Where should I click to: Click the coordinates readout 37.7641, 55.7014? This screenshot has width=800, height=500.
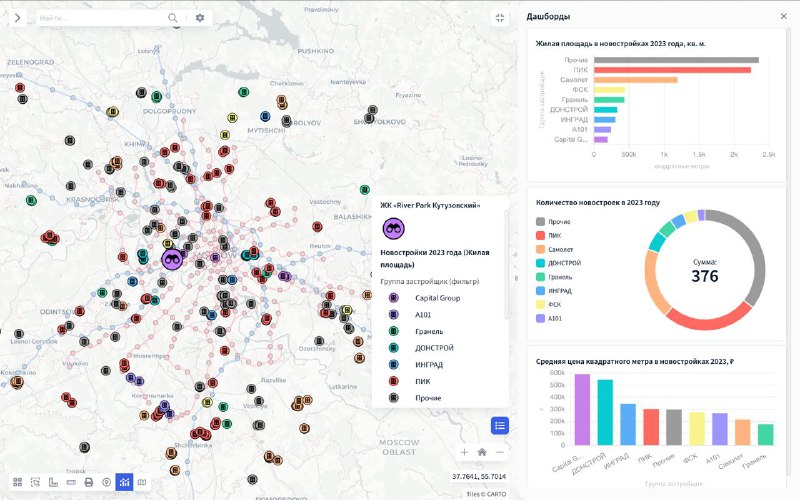pyautogui.click(x=479, y=477)
